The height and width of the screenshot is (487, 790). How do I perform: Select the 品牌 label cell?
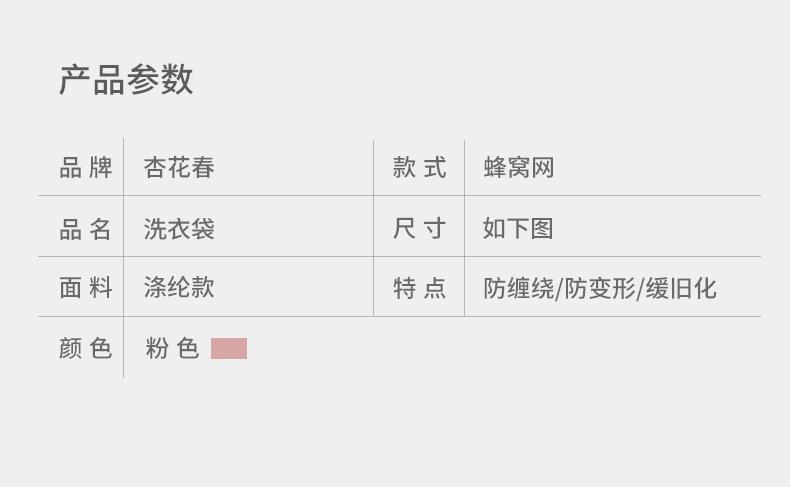[86, 168]
